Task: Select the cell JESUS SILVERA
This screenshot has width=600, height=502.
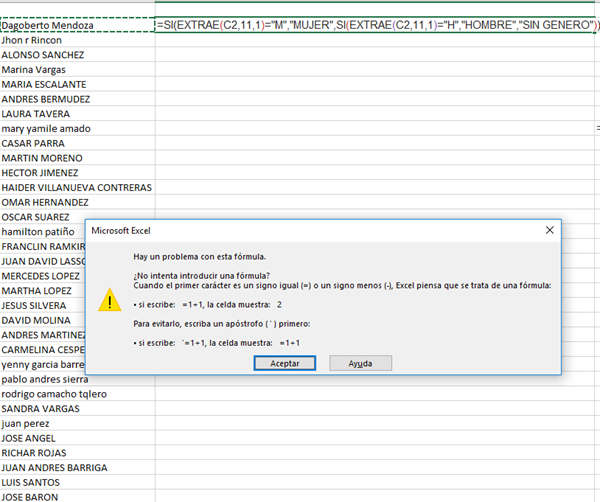Action: [x=42, y=306]
